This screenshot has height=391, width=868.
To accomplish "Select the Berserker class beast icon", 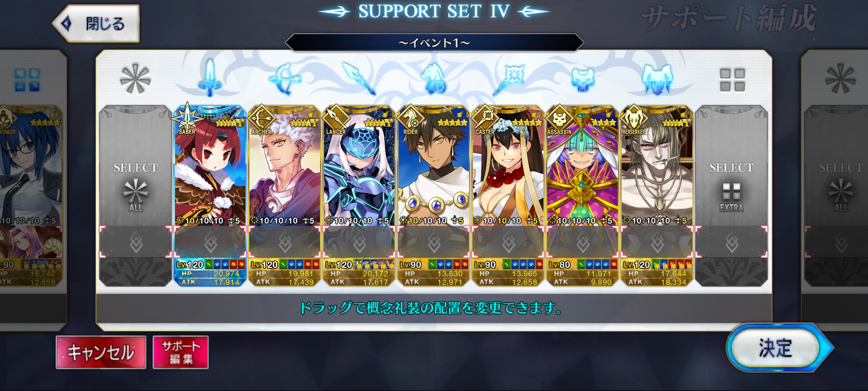I will (x=657, y=79).
